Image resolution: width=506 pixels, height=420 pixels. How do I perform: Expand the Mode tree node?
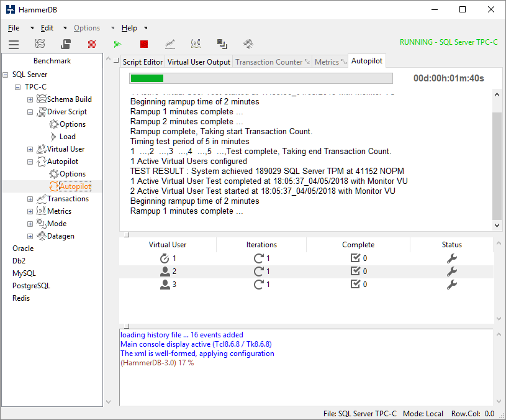(30, 224)
